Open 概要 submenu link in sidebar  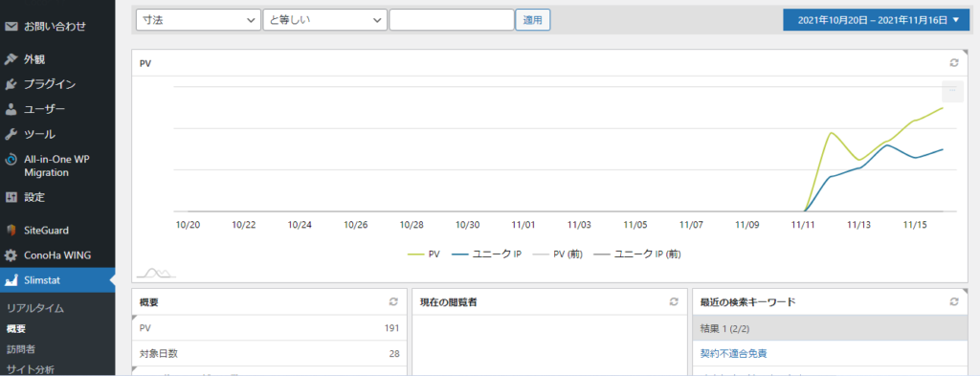point(16,328)
